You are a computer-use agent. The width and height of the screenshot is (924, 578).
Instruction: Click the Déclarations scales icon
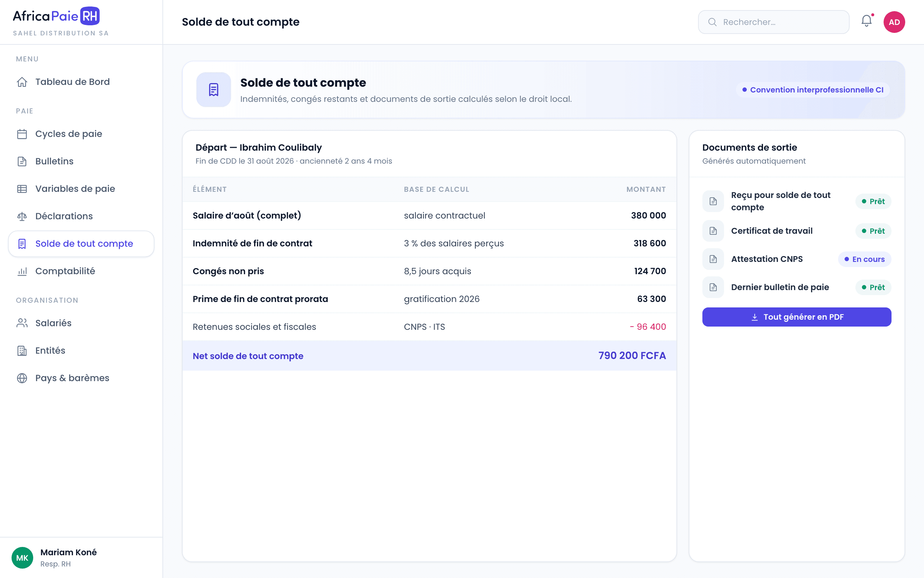coord(22,216)
